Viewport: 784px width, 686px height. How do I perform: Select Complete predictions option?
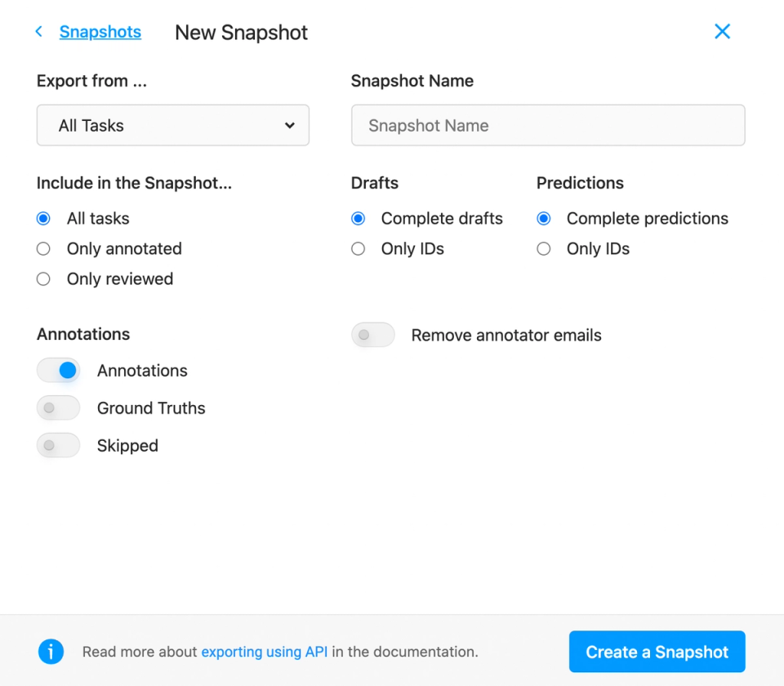pos(544,218)
